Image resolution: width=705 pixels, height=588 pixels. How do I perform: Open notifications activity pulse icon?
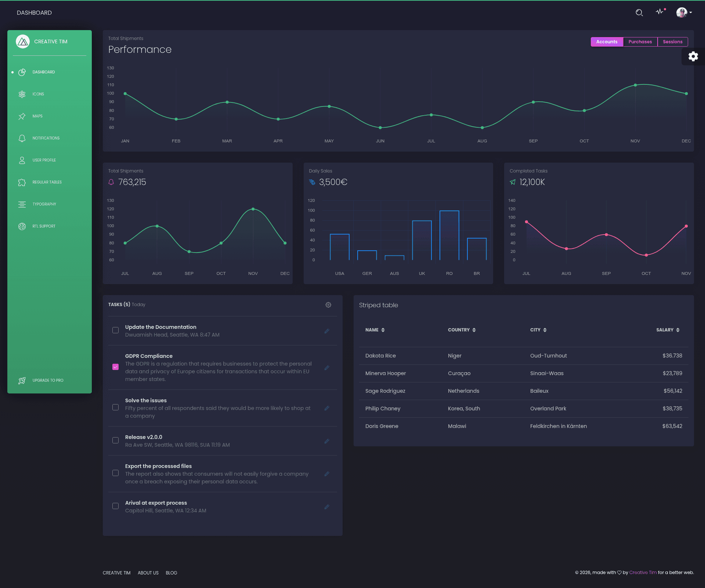pos(660,12)
